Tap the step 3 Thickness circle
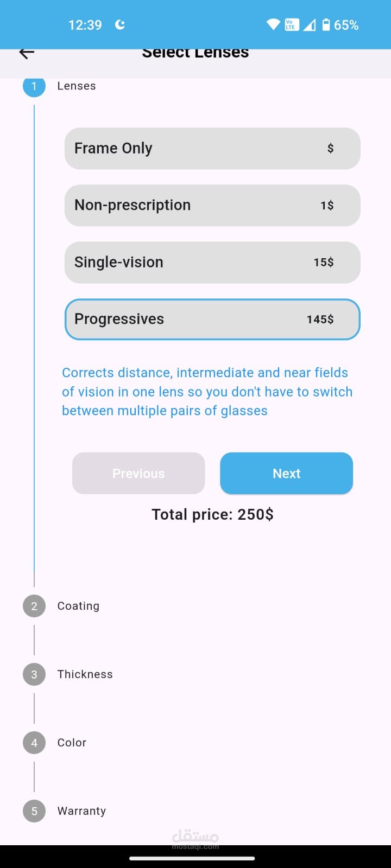This screenshot has height=868, width=391. tap(34, 674)
